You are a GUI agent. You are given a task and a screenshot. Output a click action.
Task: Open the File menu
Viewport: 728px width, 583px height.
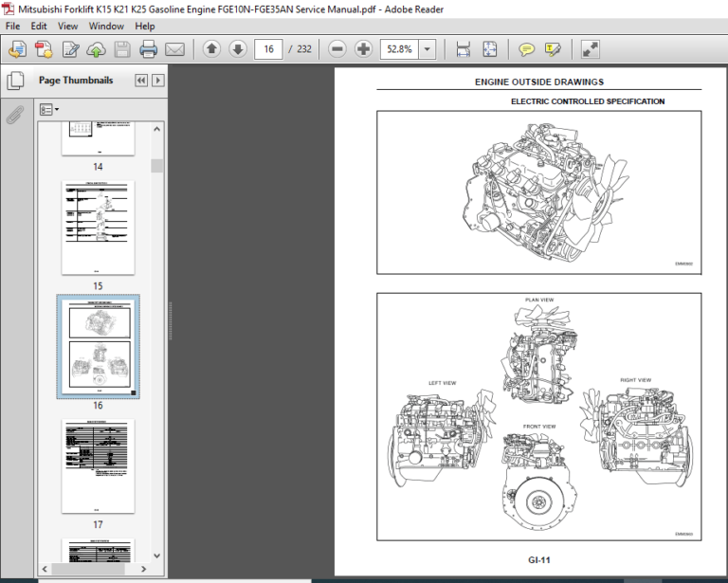click(x=12, y=26)
